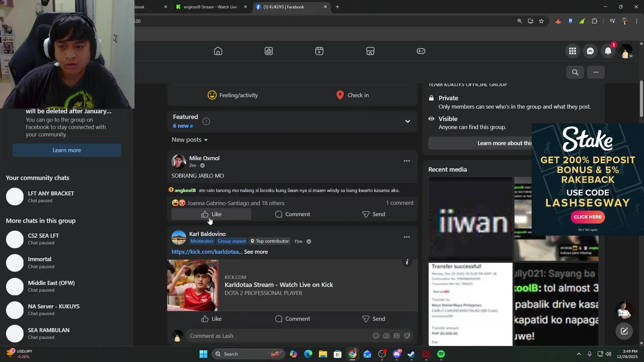Open a new browser tab
The height and width of the screenshot is (362, 644).
pos(338,7)
